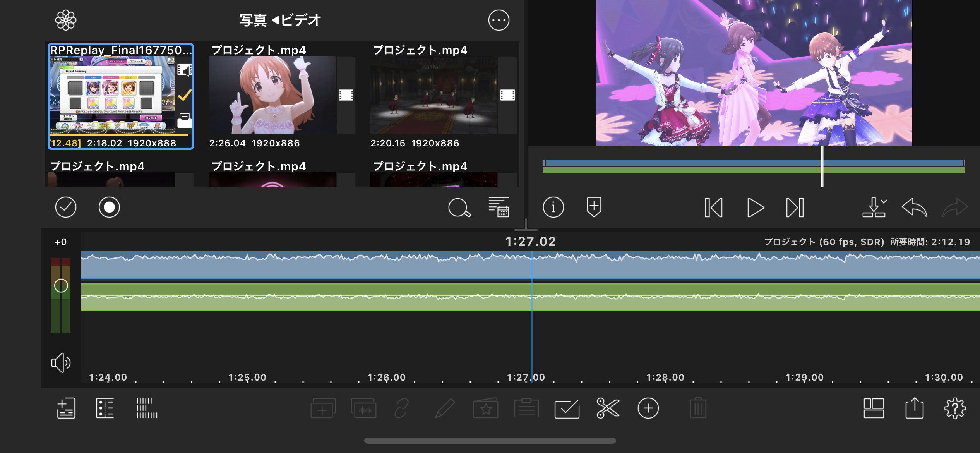Split the clip with the scissors tool
Screen dimensions: 980x453
pyautogui.click(x=608, y=408)
